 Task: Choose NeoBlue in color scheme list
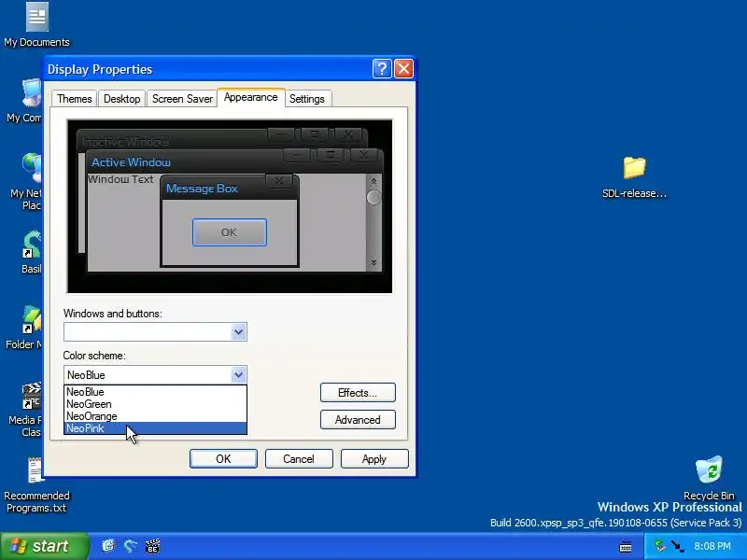pos(155,392)
